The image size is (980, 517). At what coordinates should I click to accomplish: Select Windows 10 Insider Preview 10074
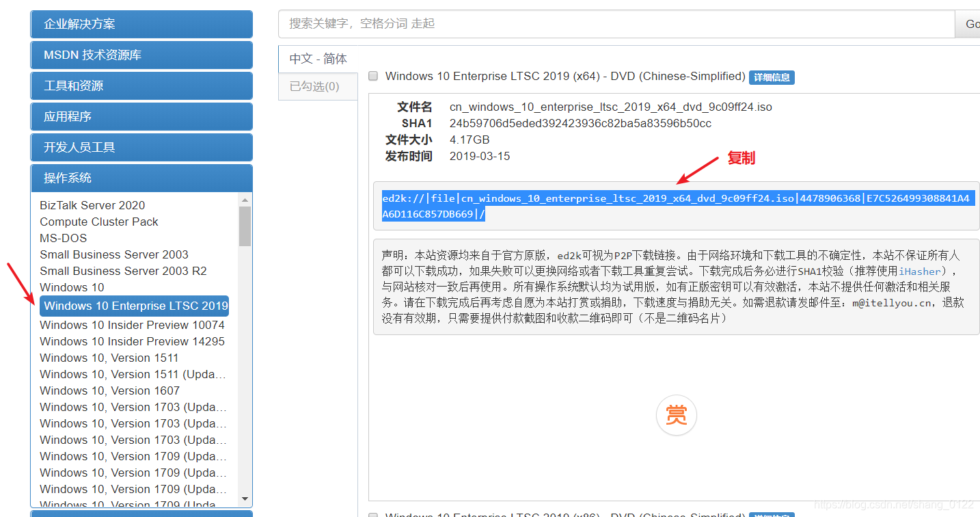pyautogui.click(x=132, y=325)
